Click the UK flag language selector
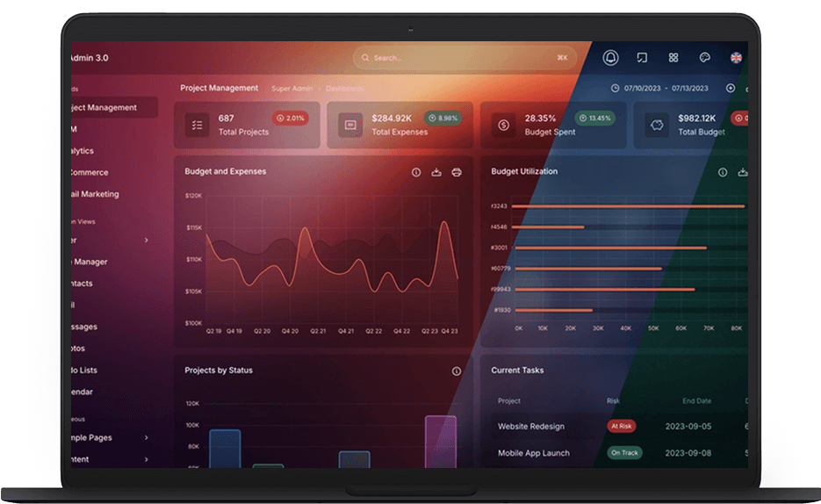The image size is (821, 504). tap(736, 58)
